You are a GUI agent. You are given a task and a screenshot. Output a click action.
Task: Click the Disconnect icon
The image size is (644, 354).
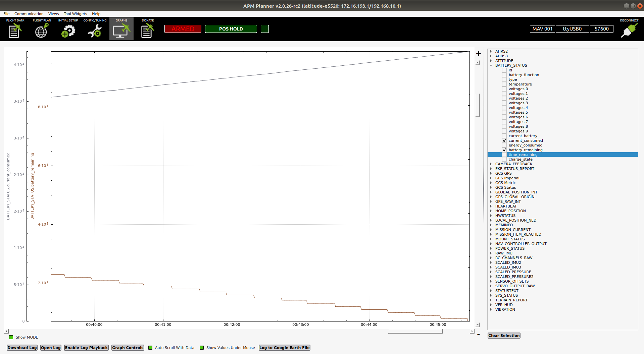(x=628, y=30)
